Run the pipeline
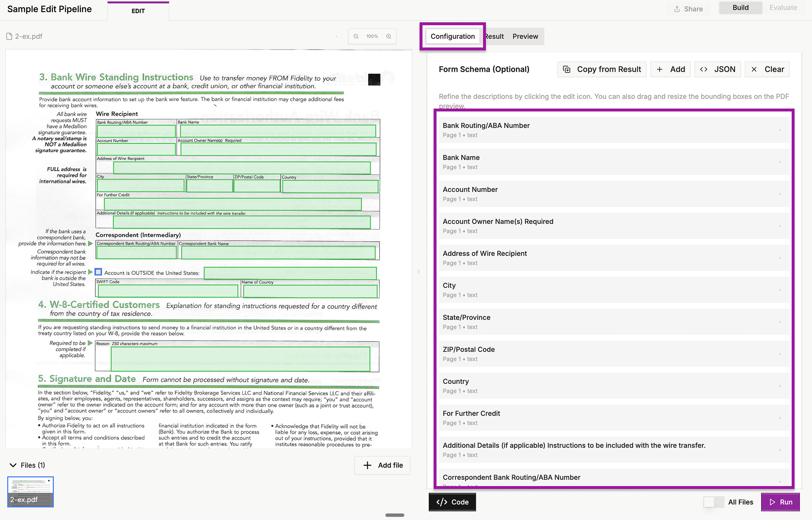Screen dimensions: 812x520 click(781, 502)
